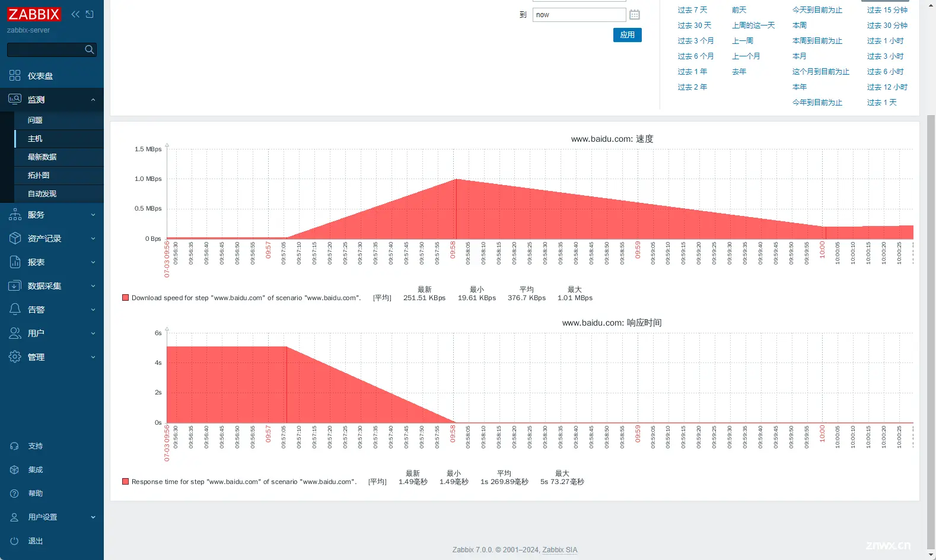The image size is (936, 560).
Task: Click the 'now' time input field
Action: (x=580, y=15)
